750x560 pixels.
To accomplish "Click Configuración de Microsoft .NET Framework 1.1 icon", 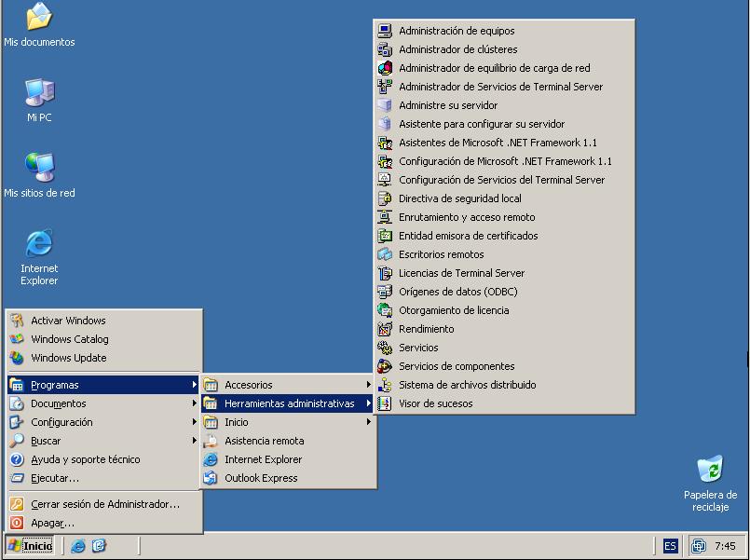I will coord(385,161).
